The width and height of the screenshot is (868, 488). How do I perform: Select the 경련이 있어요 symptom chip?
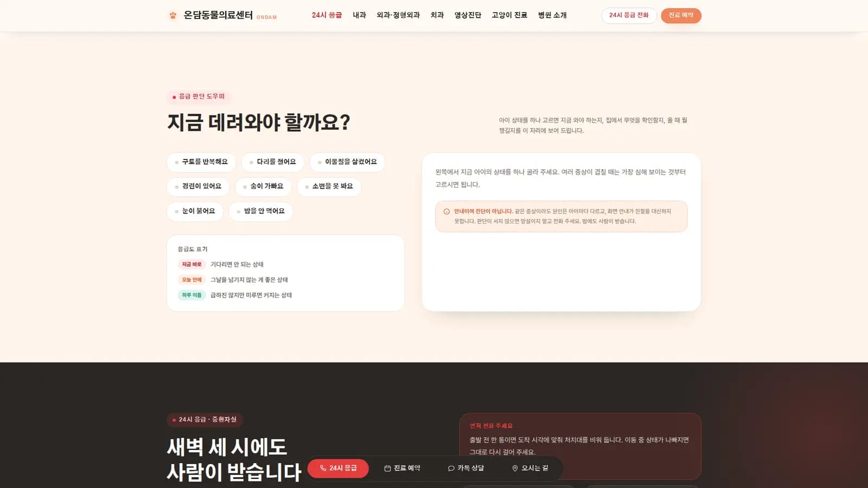click(198, 187)
